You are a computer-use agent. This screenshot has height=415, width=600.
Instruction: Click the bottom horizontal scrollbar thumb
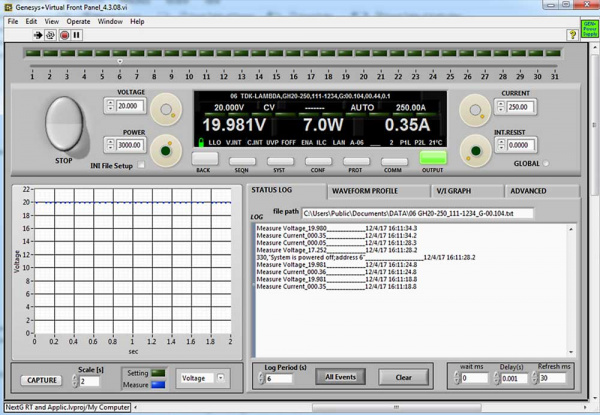[x=396, y=407]
